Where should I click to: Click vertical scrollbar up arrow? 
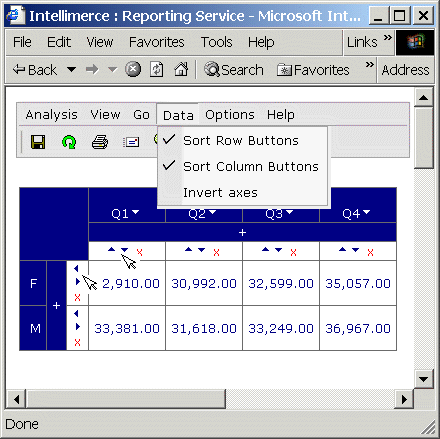[x=423, y=97]
